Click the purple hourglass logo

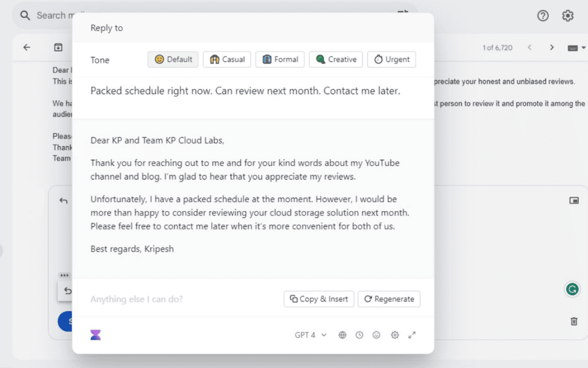(96, 335)
